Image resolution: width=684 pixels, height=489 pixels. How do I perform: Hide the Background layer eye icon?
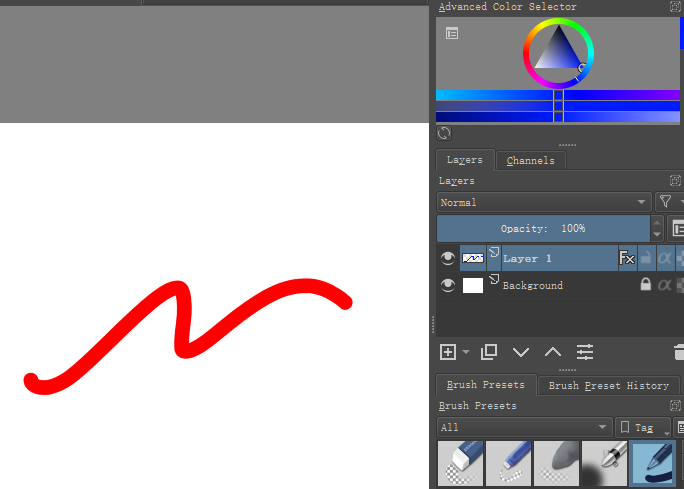[448, 285]
